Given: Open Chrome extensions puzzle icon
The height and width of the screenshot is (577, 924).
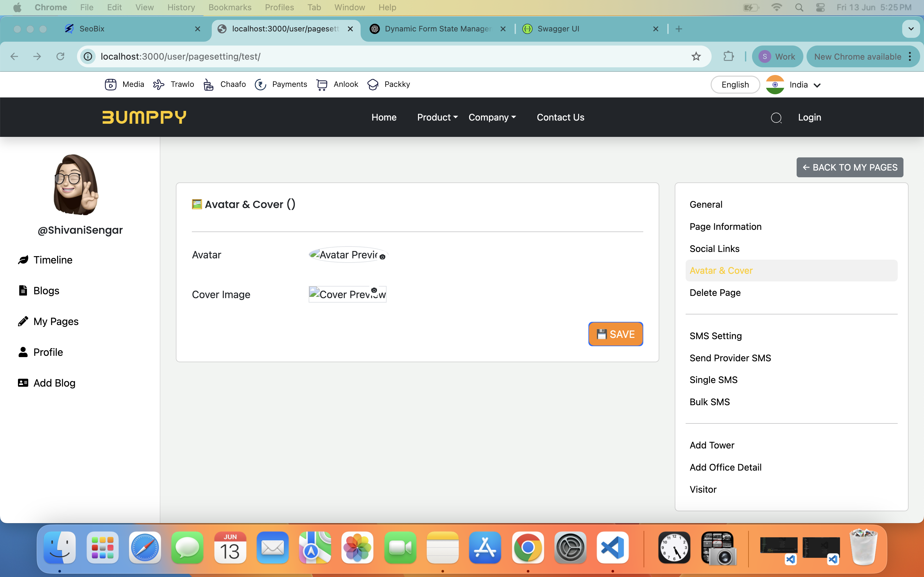Looking at the screenshot, I should [729, 56].
